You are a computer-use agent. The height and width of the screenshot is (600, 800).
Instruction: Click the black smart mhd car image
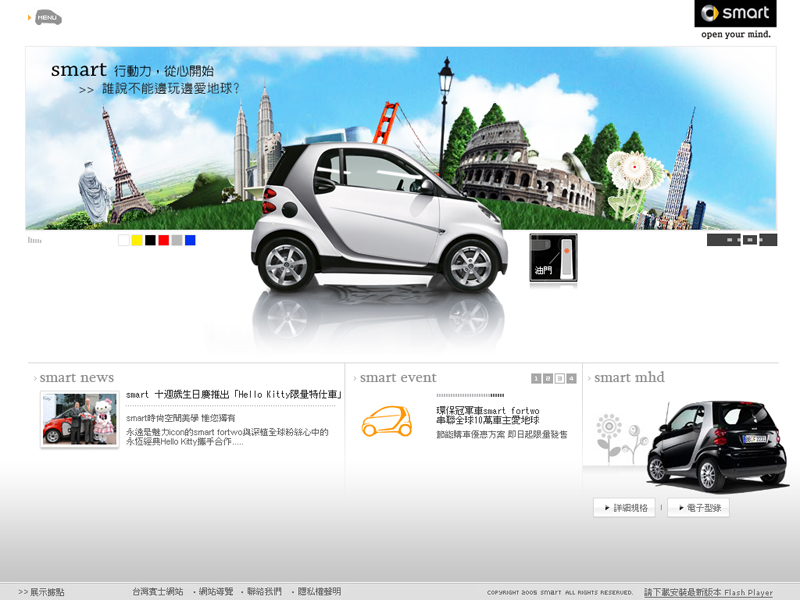tap(717, 445)
